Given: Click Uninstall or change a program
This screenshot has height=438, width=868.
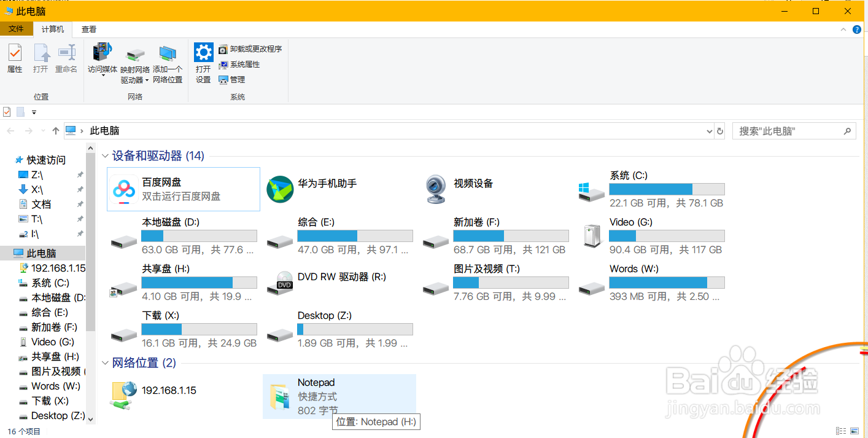Looking at the screenshot, I should [x=250, y=49].
